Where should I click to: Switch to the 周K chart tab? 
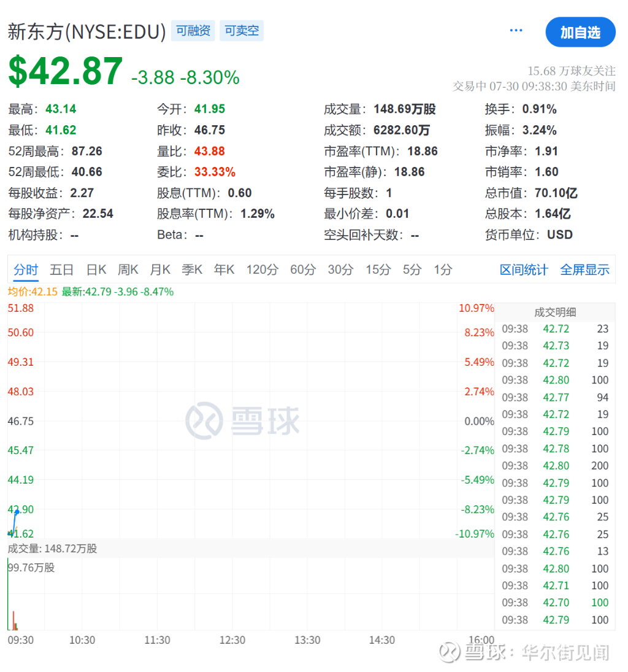click(x=128, y=269)
